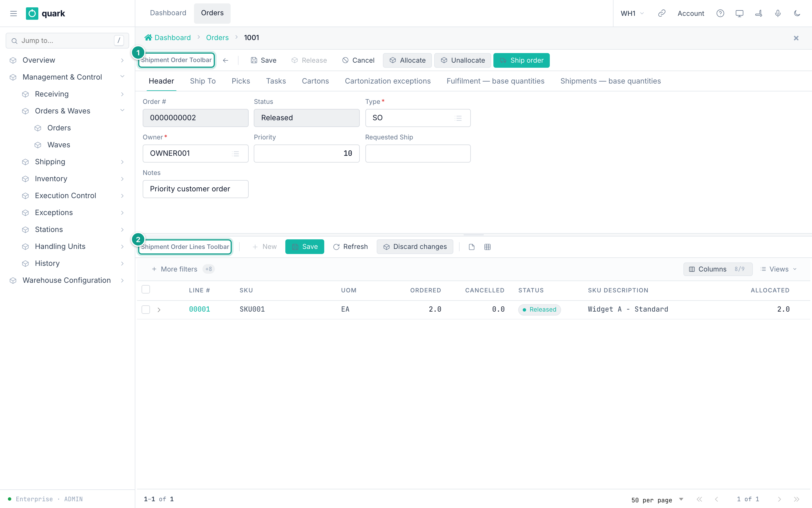
Task: Switch to the Ship To tab
Action: click(203, 81)
